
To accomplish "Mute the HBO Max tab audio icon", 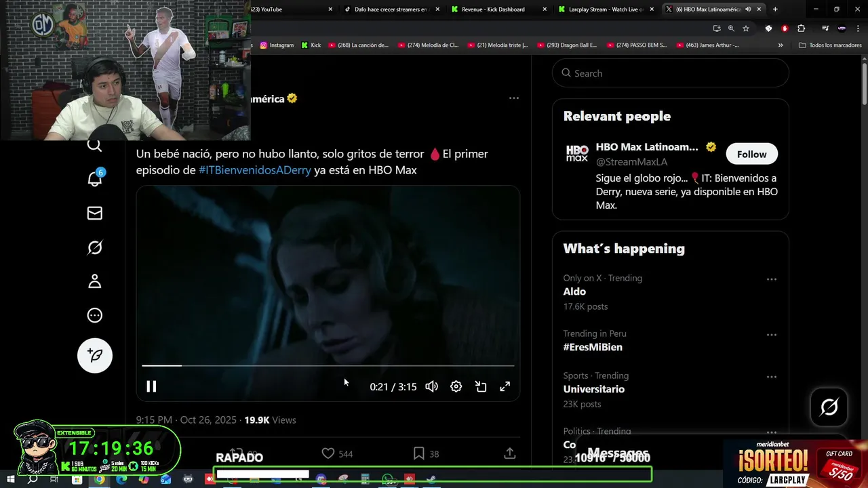I will pyautogui.click(x=748, y=9).
